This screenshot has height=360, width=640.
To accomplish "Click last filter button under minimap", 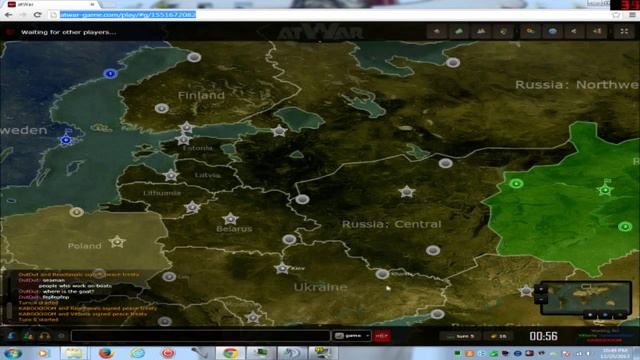I will pos(620,315).
